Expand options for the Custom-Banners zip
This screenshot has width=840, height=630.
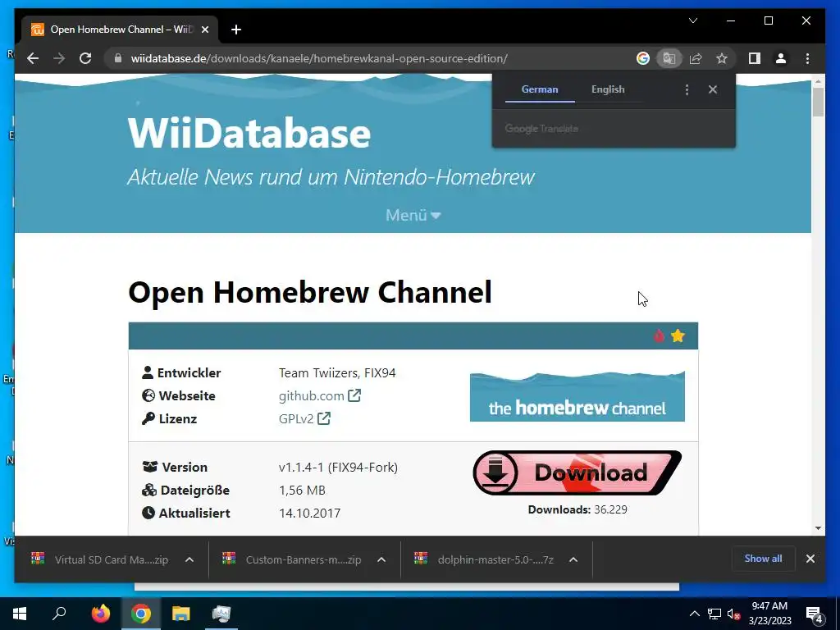click(x=381, y=559)
